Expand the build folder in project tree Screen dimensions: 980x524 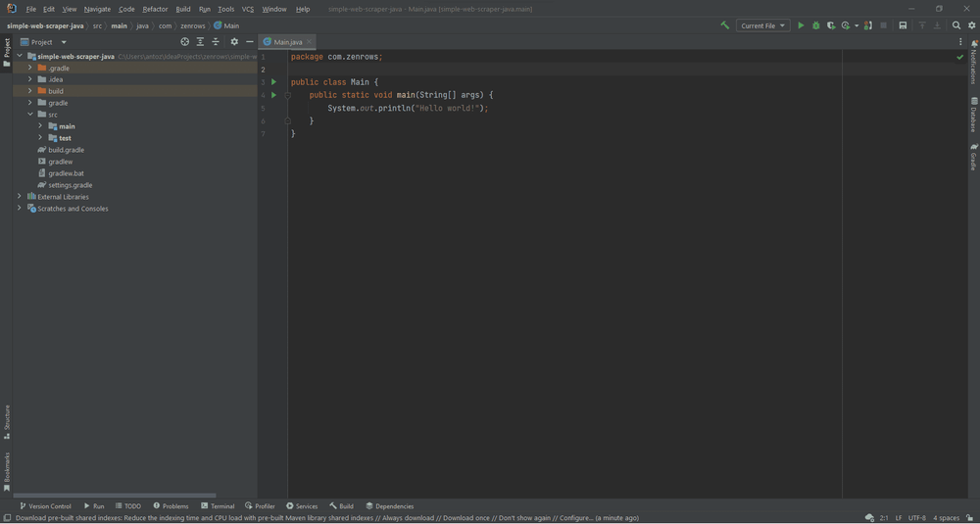[x=29, y=91]
